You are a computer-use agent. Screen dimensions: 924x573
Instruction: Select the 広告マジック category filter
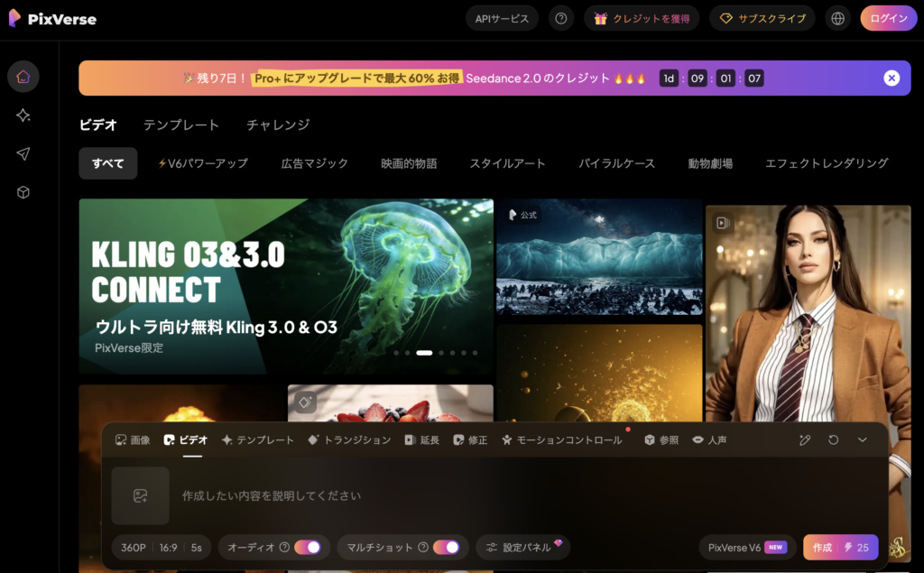pyautogui.click(x=314, y=163)
